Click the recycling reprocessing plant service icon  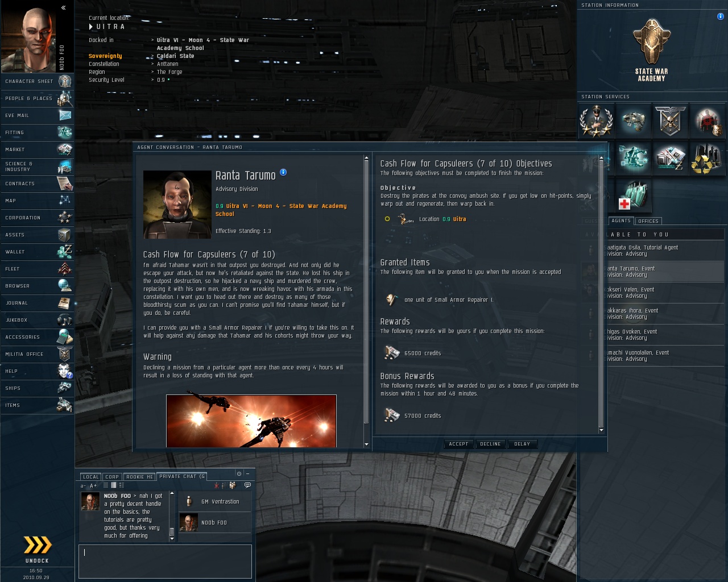708,158
